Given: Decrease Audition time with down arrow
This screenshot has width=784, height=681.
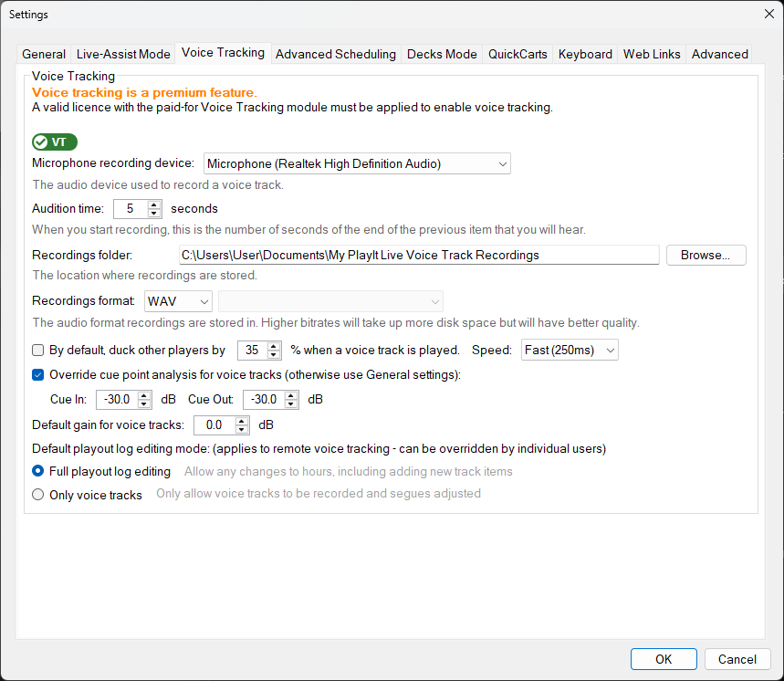Looking at the screenshot, I should (154, 213).
